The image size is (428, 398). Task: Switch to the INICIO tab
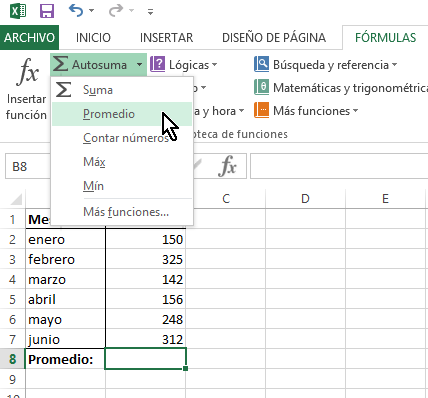pyautogui.click(x=93, y=38)
